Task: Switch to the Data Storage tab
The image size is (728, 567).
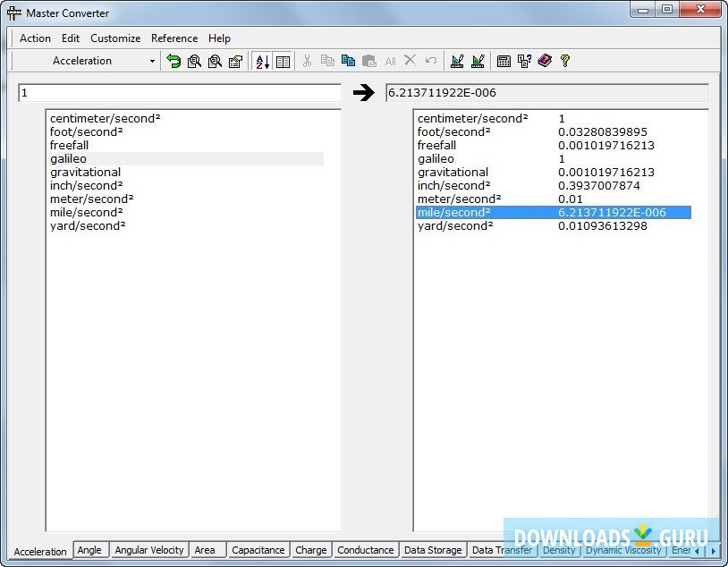Action: click(x=433, y=550)
